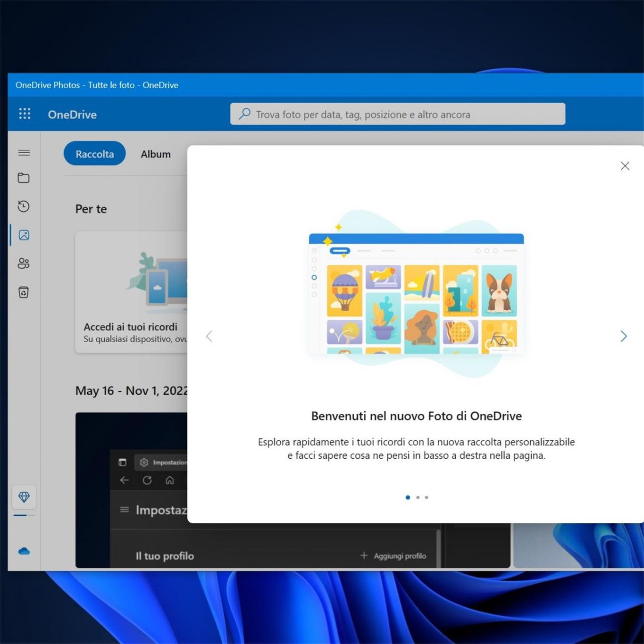Switch to the Raccolta tab
Viewport: 644px width, 644px height.
click(94, 154)
